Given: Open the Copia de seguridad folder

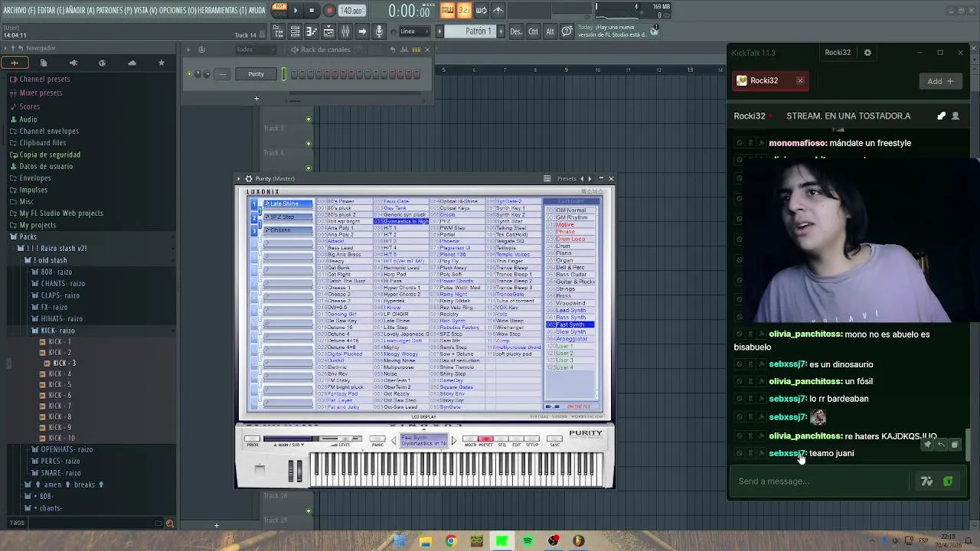Looking at the screenshot, I should coord(50,155).
